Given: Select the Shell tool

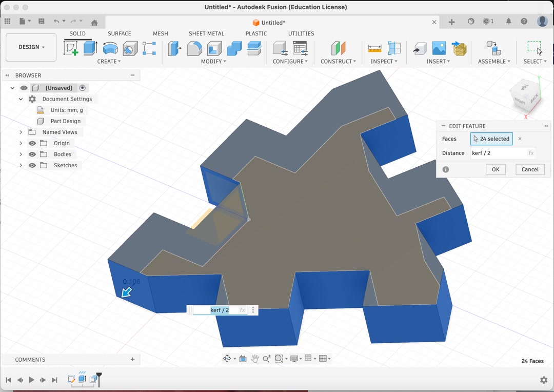Looking at the screenshot, I should (215, 48).
